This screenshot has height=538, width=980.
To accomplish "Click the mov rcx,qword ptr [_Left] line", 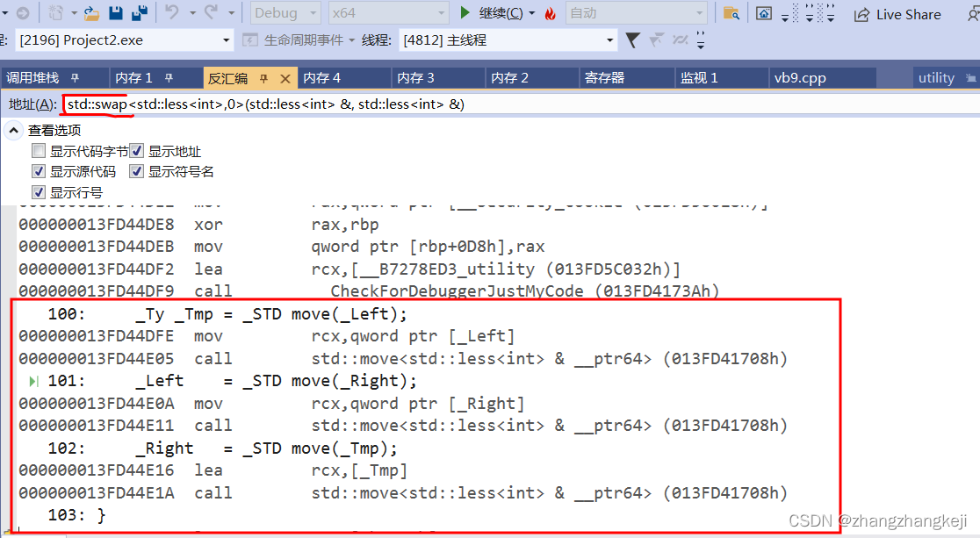I will coord(267,336).
